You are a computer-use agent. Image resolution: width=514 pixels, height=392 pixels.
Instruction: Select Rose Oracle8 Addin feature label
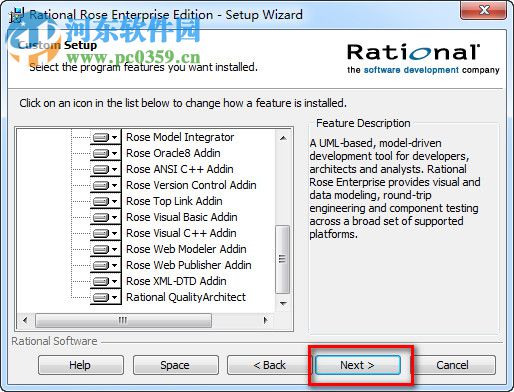click(173, 153)
